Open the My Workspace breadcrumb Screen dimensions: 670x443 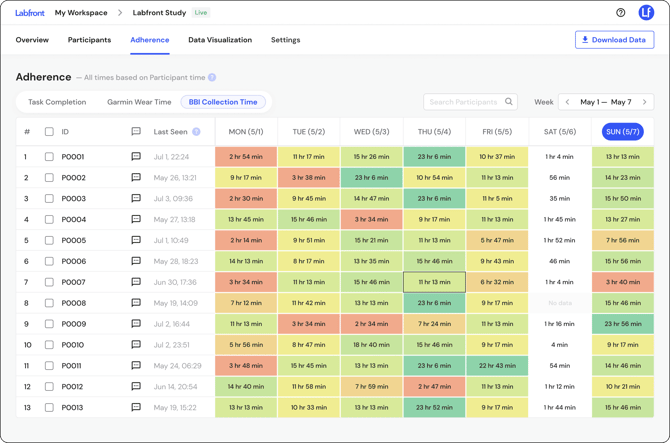click(81, 13)
